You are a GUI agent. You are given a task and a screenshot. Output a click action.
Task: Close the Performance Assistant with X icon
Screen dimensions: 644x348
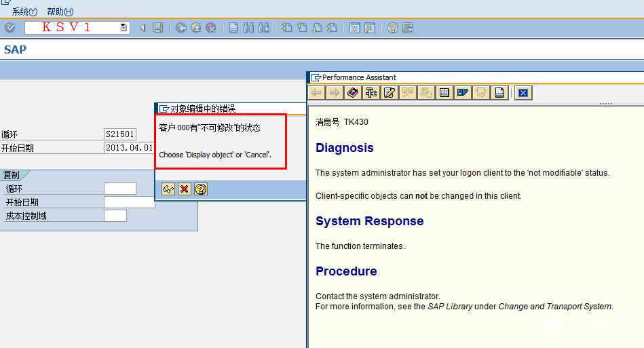pos(523,93)
